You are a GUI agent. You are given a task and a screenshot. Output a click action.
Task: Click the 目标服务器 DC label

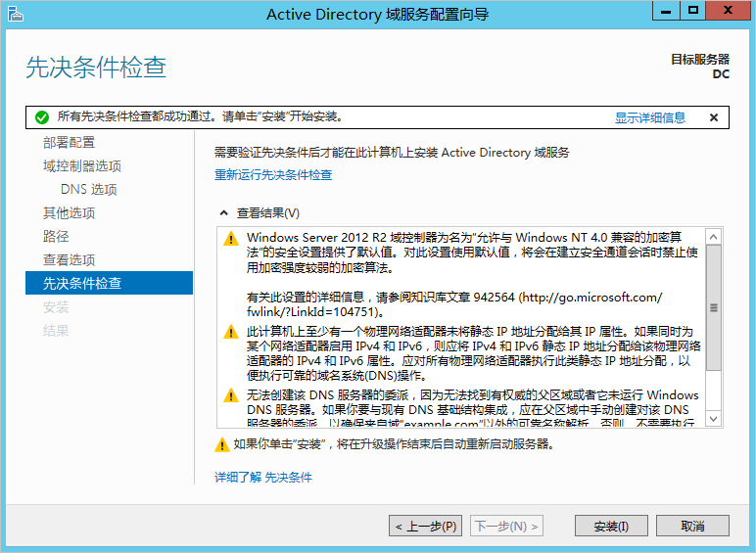click(x=700, y=67)
